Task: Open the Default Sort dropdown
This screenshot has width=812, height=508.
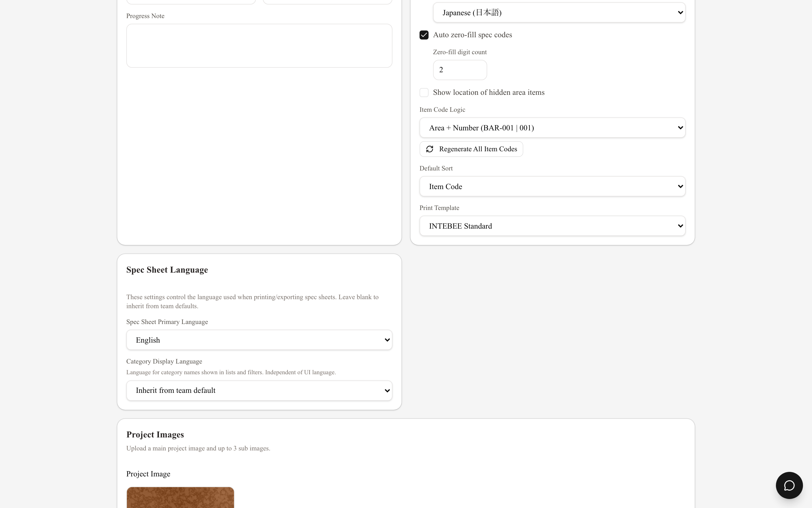Action: click(x=552, y=187)
